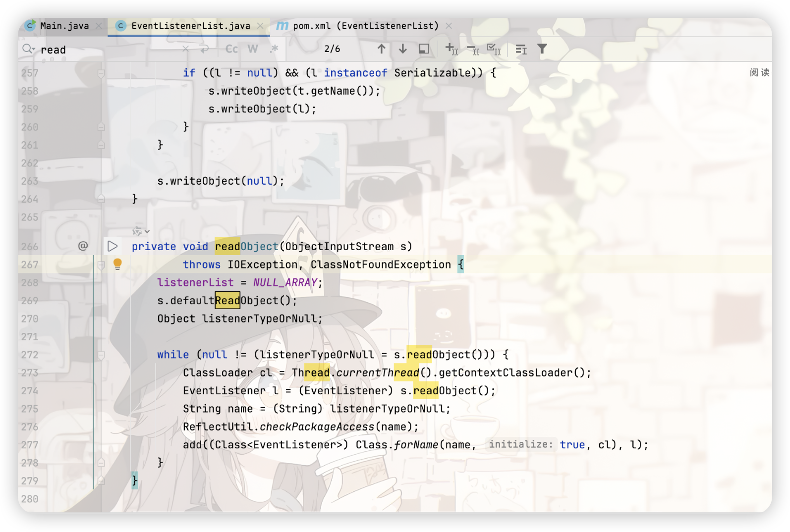Viewport: 790px width, 532px height.
Task: Open search filter options funnel
Action: pos(542,49)
